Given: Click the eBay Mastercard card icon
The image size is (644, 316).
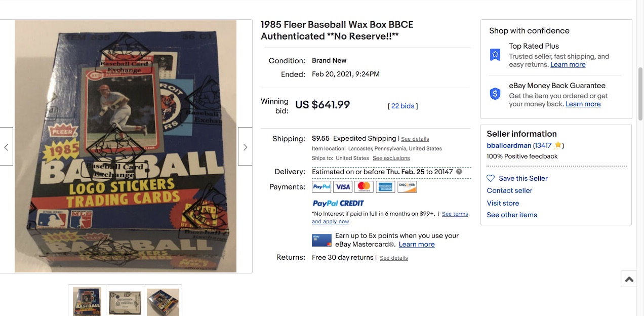Looking at the screenshot, I should pyautogui.click(x=321, y=240).
